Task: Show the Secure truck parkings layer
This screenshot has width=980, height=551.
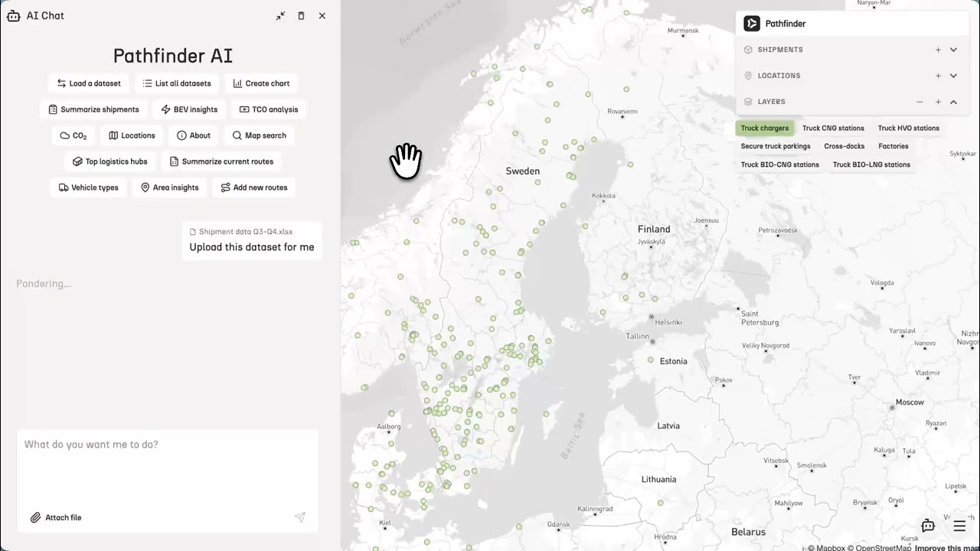Action: [776, 146]
